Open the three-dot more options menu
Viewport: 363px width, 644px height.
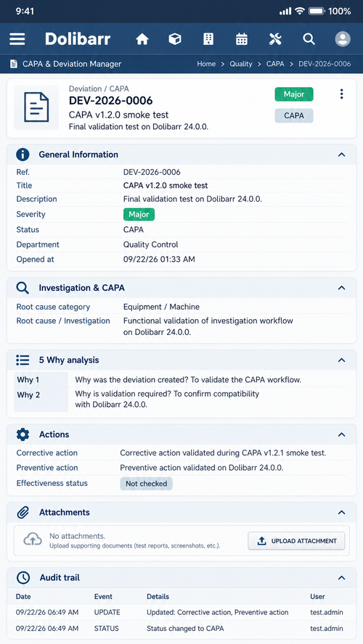(341, 94)
